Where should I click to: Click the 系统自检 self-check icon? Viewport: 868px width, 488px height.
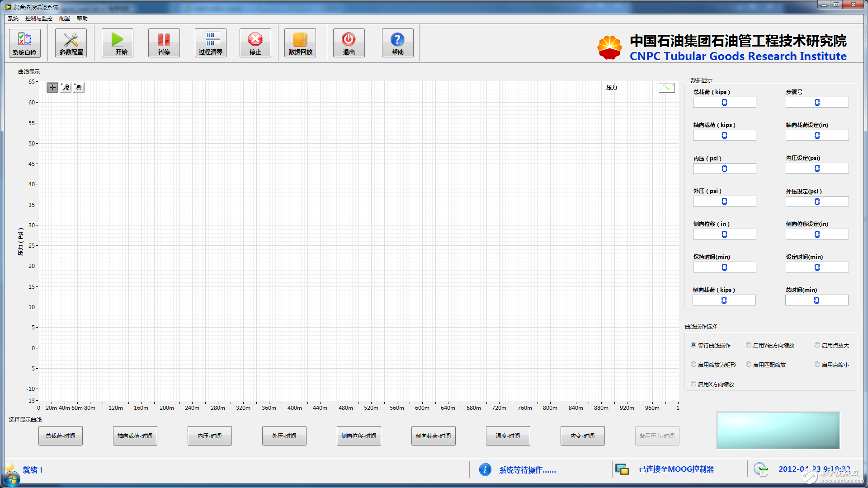(x=25, y=43)
